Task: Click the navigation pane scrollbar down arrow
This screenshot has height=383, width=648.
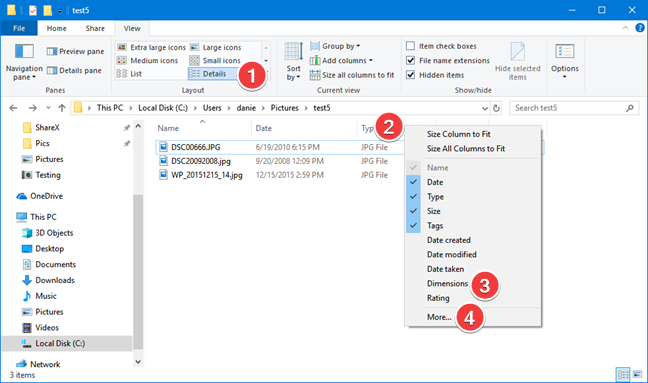Action: tap(138, 362)
